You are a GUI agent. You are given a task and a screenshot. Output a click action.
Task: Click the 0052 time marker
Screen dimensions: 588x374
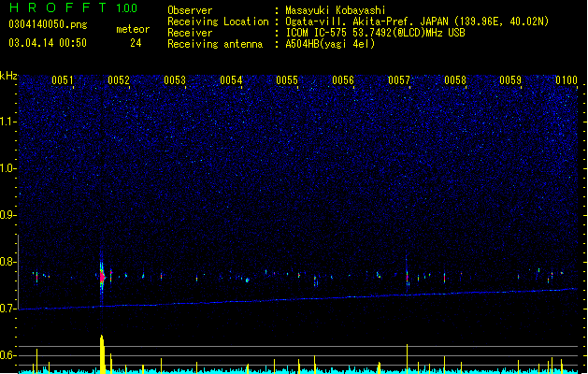coord(119,80)
